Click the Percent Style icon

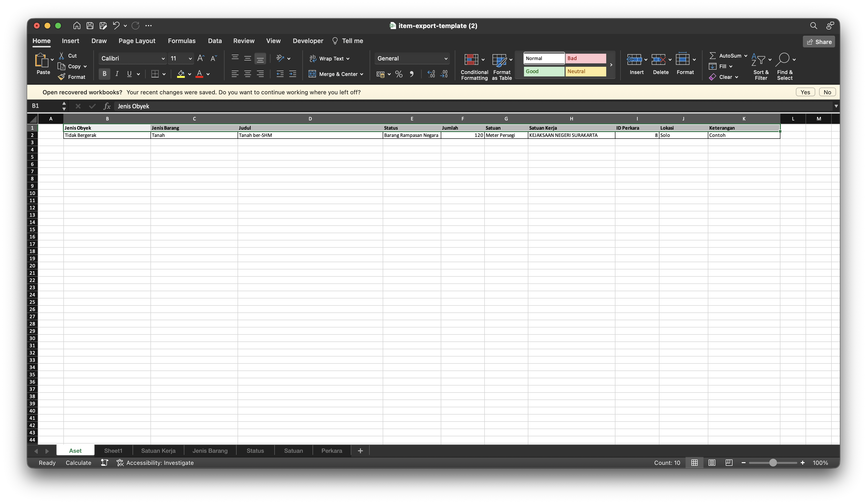point(399,74)
